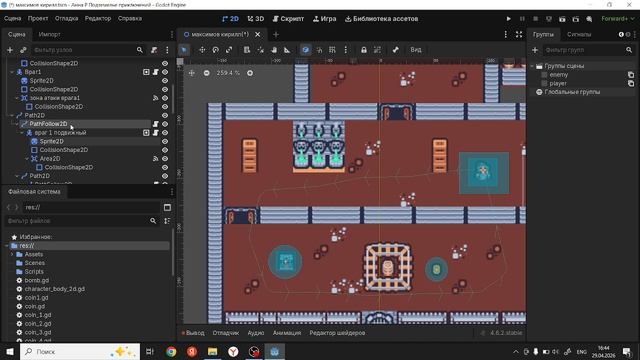The image size is (640, 360).
Task: Instantiate a child scene link icon
Action: coord(23,50)
